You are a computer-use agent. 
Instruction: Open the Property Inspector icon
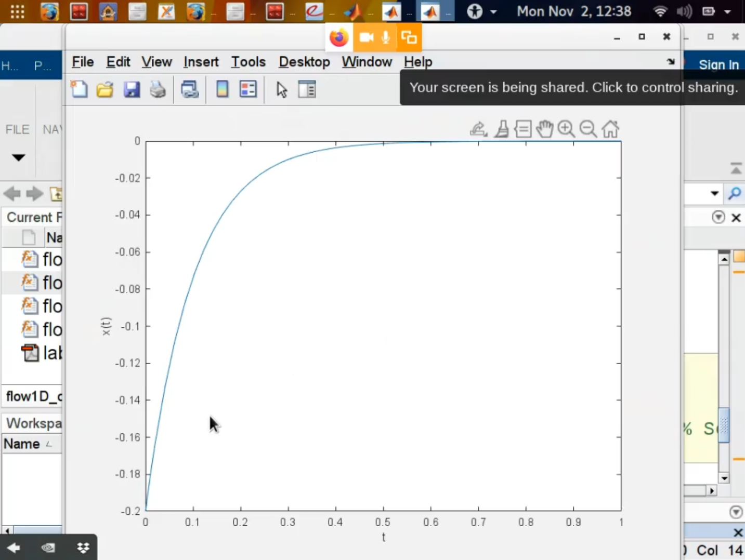(307, 89)
